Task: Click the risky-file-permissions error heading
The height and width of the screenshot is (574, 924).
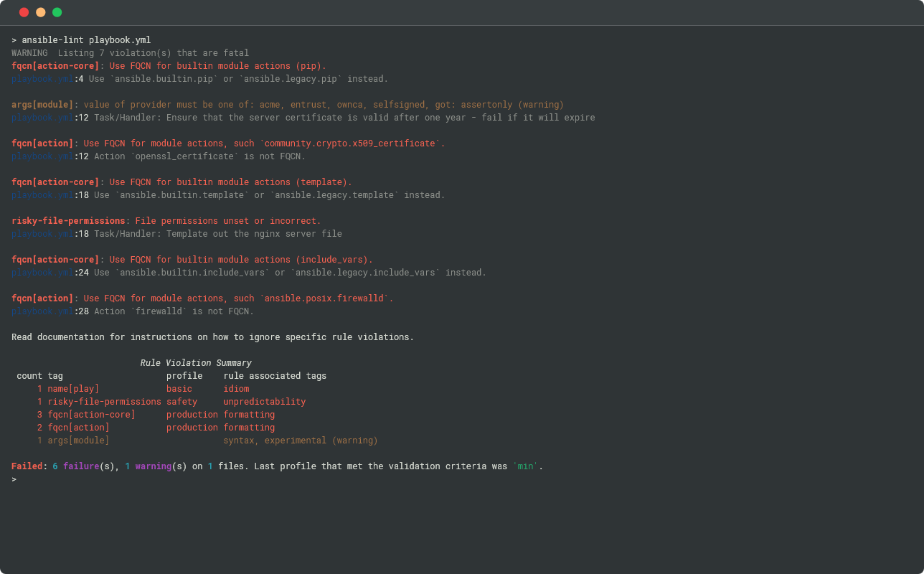Action: [68, 221]
